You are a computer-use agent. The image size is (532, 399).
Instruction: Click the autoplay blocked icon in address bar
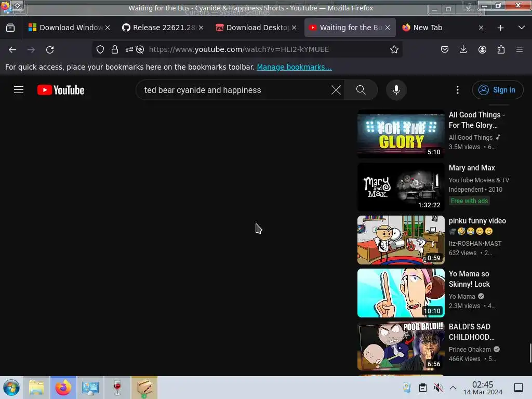tap(140, 49)
